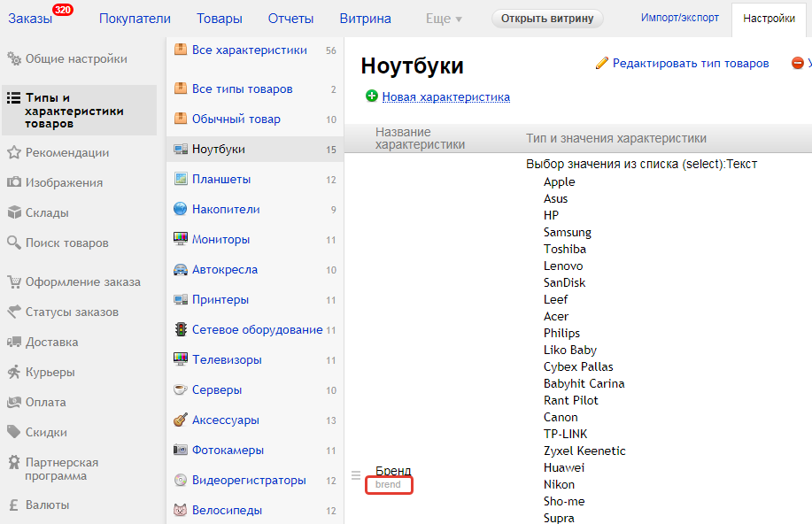
Task: Click the laptop icon beside Ноутбуки
Action: coord(181,149)
